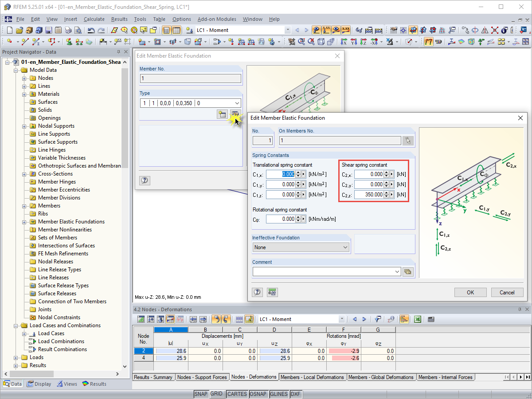Click the View in Y direction icon
This screenshot has height=399, width=532.
tap(354, 42)
